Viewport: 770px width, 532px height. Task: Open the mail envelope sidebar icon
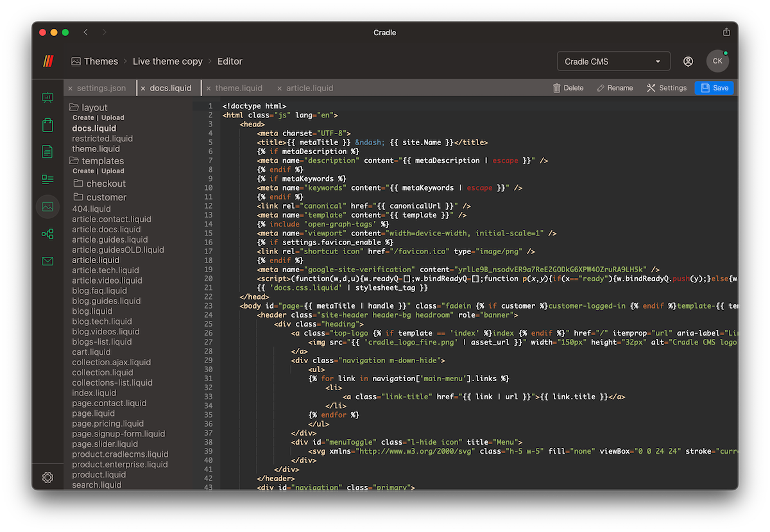coord(47,261)
